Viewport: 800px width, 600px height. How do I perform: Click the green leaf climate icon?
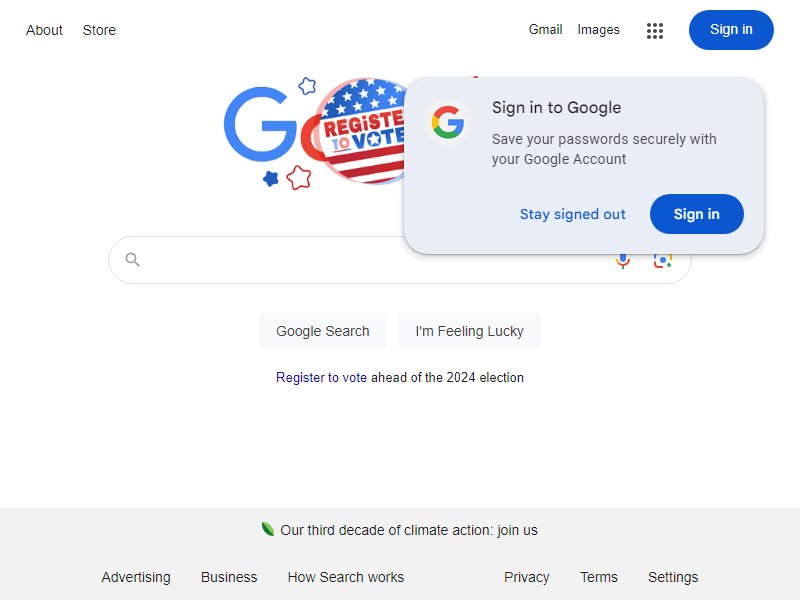[x=267, y=529]
